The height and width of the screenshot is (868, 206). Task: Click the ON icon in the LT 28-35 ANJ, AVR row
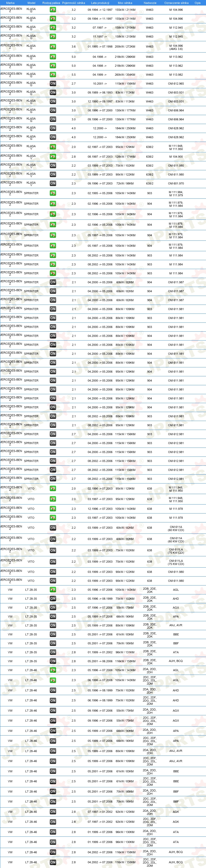tap(53, 625)
